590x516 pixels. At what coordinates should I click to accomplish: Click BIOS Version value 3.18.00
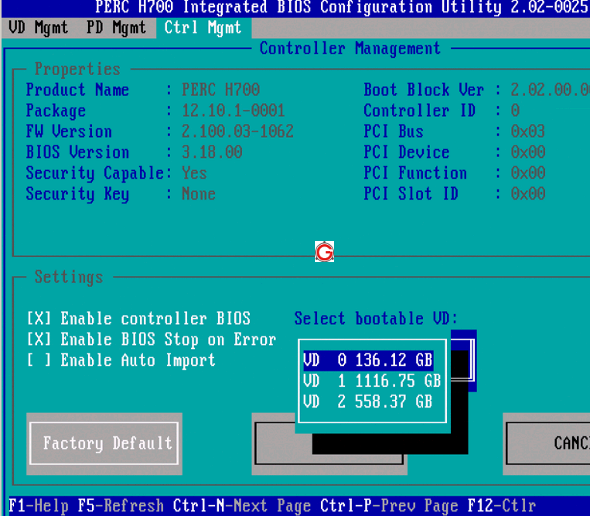pyautogui.click(x=212, y=152)
